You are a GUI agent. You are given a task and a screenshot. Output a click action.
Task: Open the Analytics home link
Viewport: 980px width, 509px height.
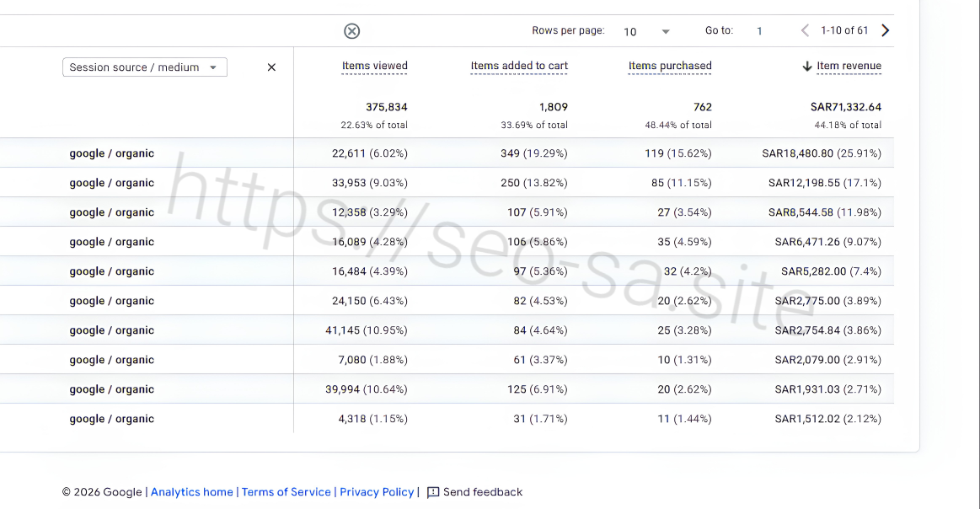pos(192,492)
